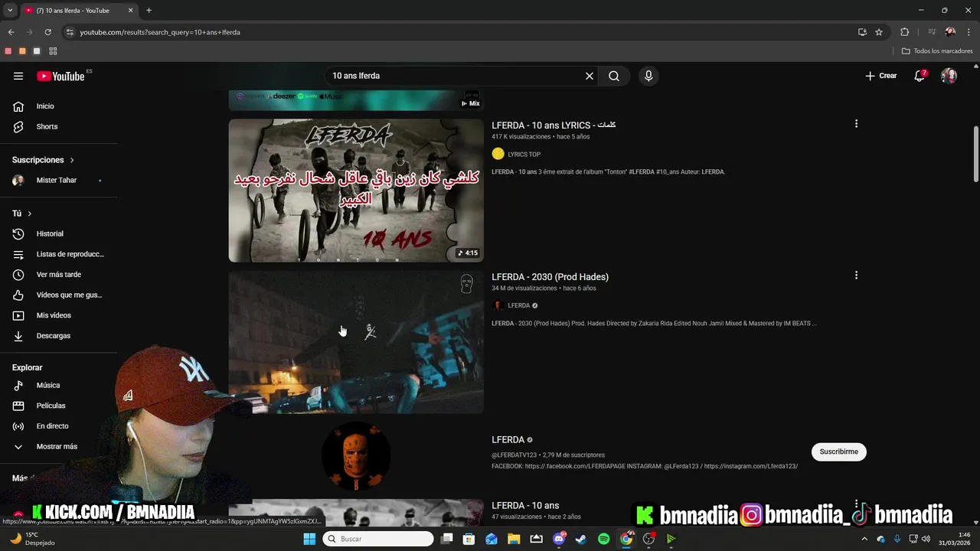Open Películas in Explorar

[58, 406]
